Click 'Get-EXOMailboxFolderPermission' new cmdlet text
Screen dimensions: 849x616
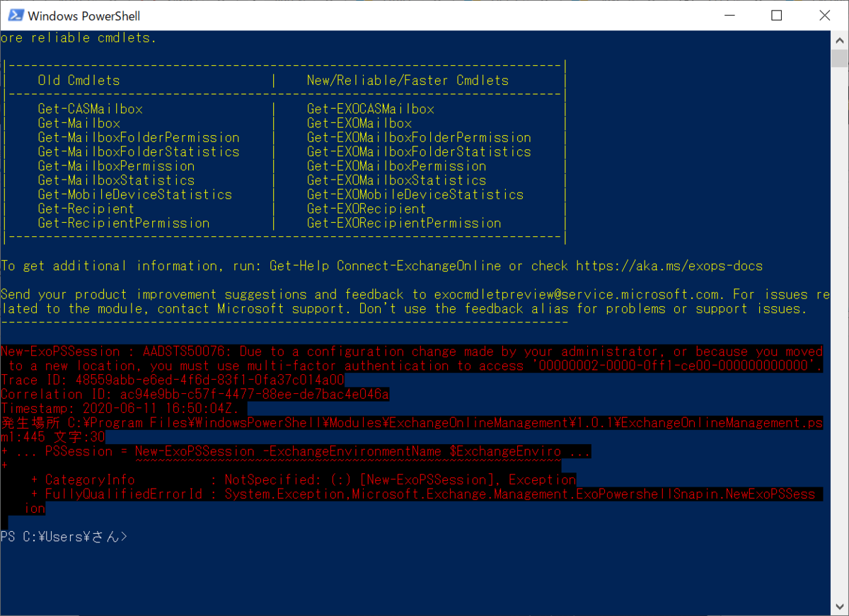click(x=419, y=137)
